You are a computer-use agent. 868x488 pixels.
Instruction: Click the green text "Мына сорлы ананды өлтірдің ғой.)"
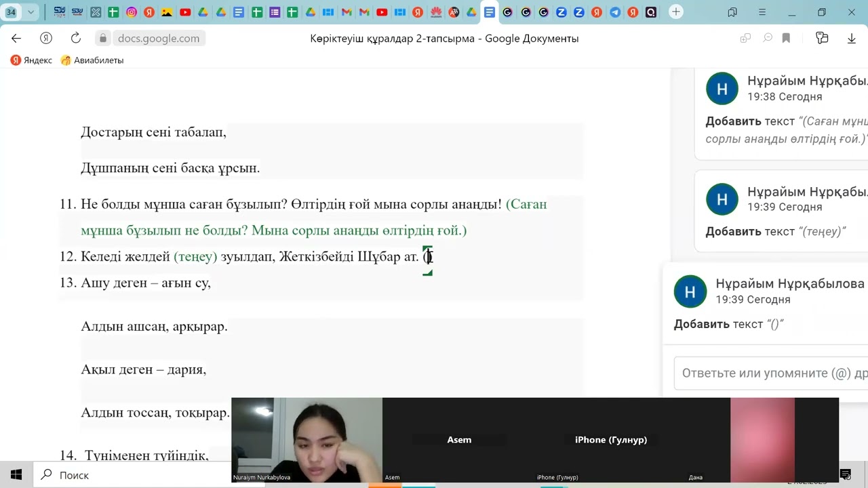[x=359, y=230]
